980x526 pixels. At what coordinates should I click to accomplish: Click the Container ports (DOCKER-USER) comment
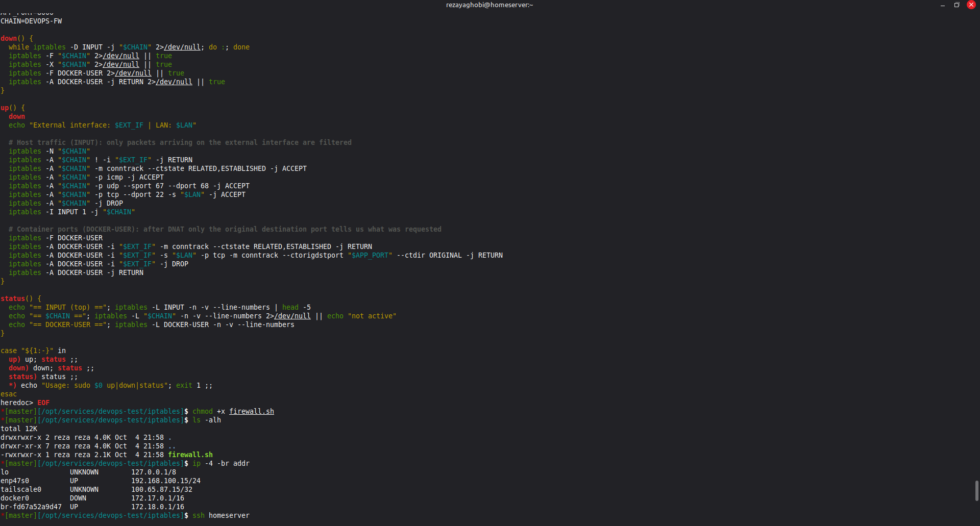tap(225, 229)
